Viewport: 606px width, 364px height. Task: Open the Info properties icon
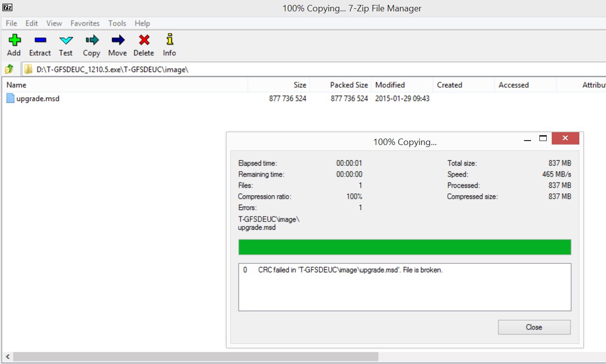click(169, 45)
